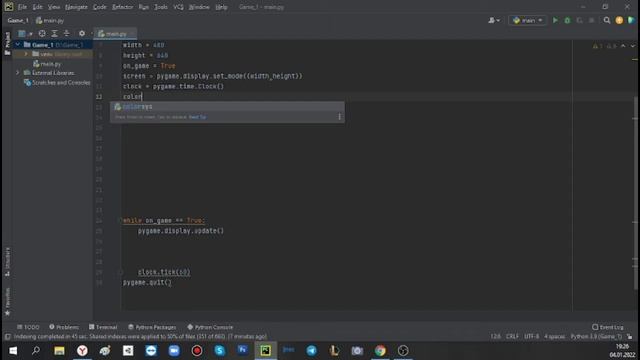
Task: Click the warnings indicator in the editor corner
Action: click(x=604, y=46)
